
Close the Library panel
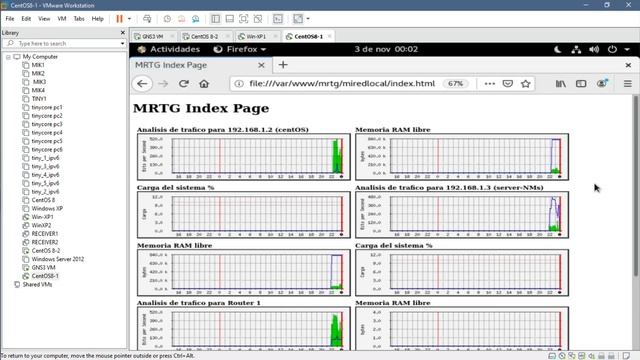122,33
